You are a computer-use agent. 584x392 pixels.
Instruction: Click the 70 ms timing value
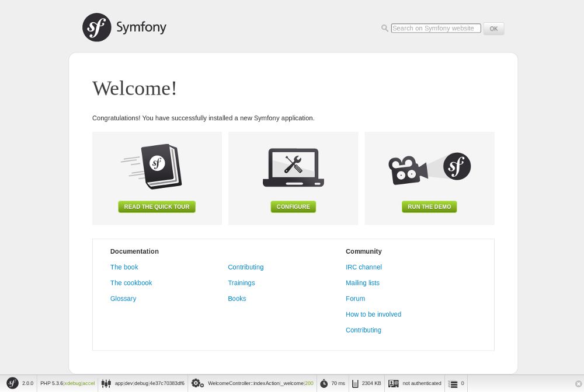pyautogui.click(x=338, y=383)
